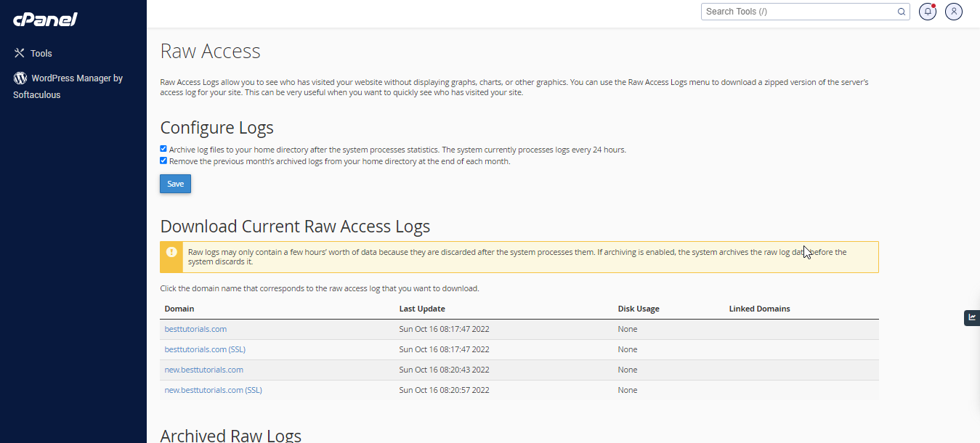Click the Linked Domains column header
The width and height of the screenshot is (980, 443).
click(760, 309)
